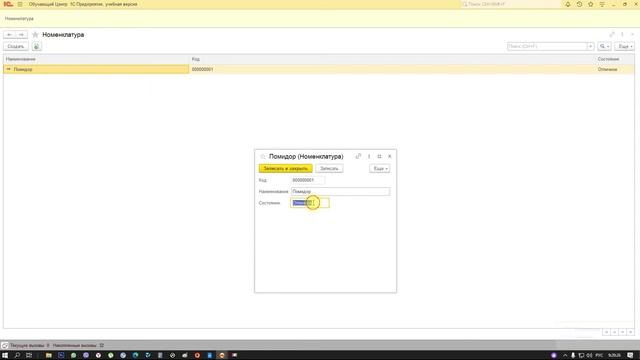Viewport: 640px width, 360px height.
Task: Open the Еще menu in Помидор dialog
Action: 380,169
